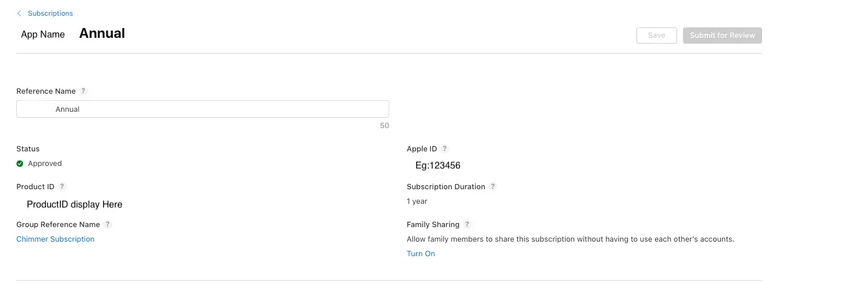Open the Chimmer Subscription group link
Image resolution: width=868 pixels, height=283 pixels.
(55, 239)
